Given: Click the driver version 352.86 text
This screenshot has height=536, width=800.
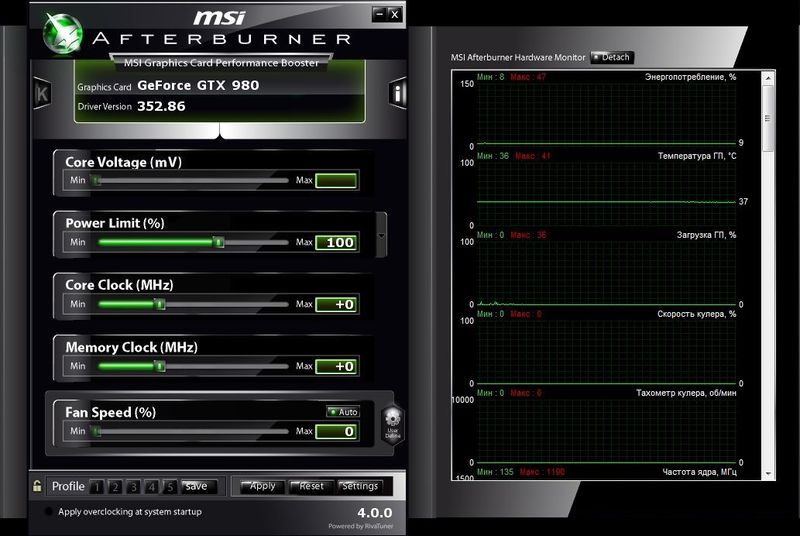Looking at the screenshot, I should click(x=161, y=107).
